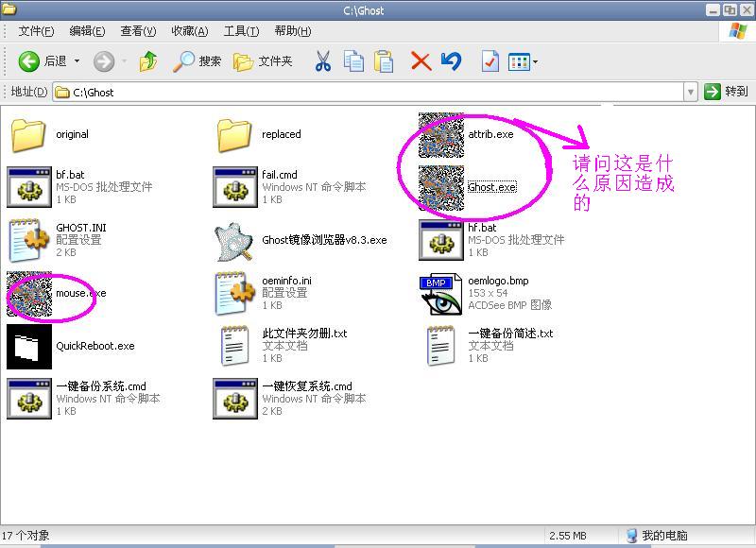This screenshot has width=756, height=548.
Task: Select 一键备份系统.cmd script icon
Action: point(29,399)
